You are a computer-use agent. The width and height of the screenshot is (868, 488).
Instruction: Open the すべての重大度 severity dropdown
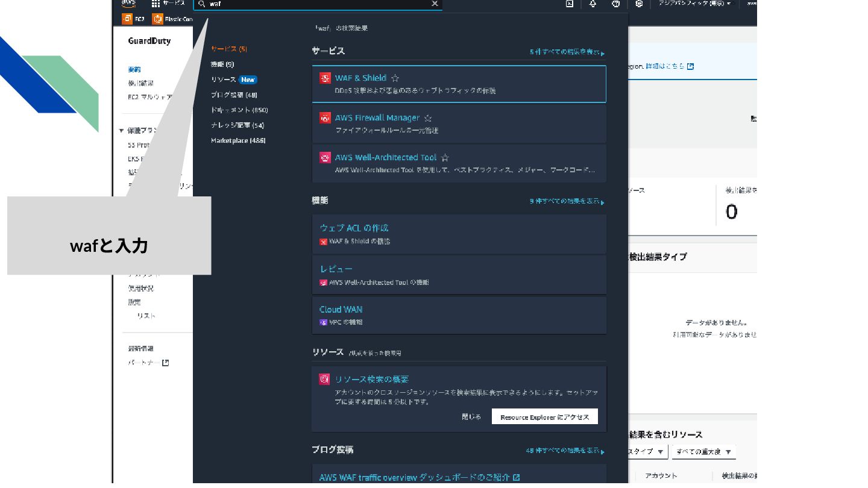pos(703,452)
